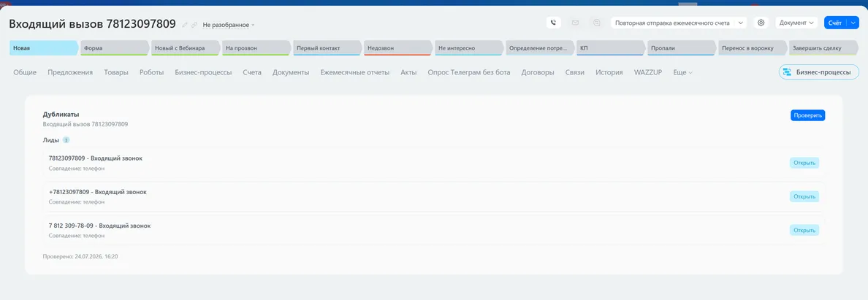Select the Определение потре... stage

[540, 48]
